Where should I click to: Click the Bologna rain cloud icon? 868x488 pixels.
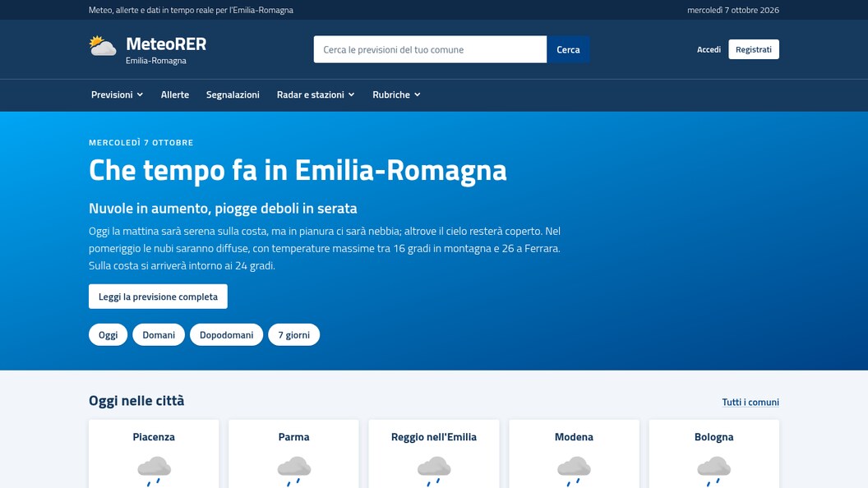[x=714, y=472]
